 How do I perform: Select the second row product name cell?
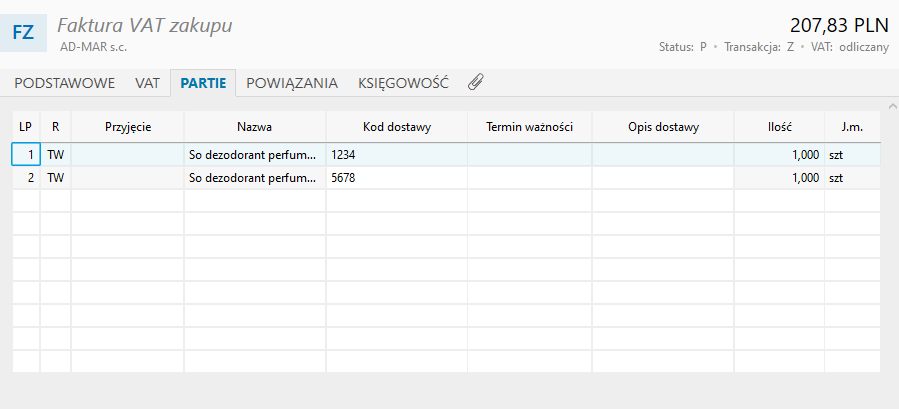[255, 178]
